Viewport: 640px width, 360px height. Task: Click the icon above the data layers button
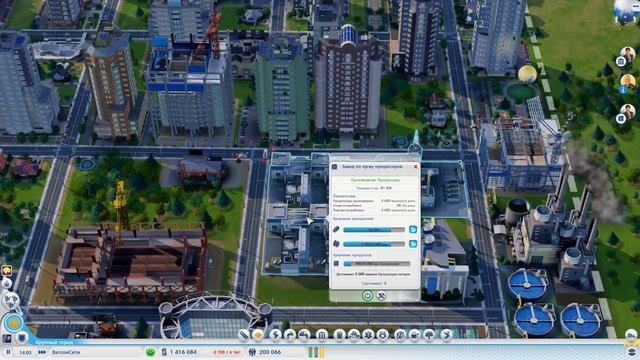631,336
